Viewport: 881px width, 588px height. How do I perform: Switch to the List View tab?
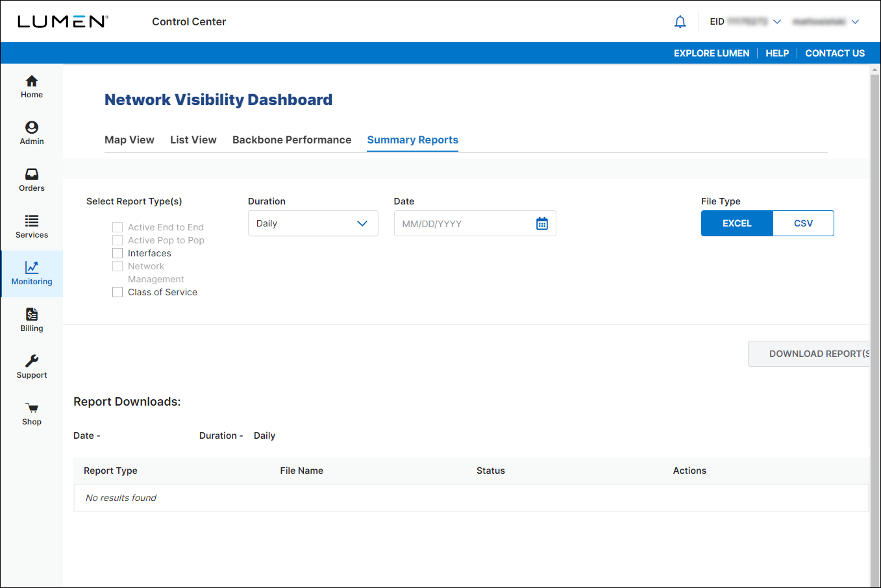[x=193, y=140]
